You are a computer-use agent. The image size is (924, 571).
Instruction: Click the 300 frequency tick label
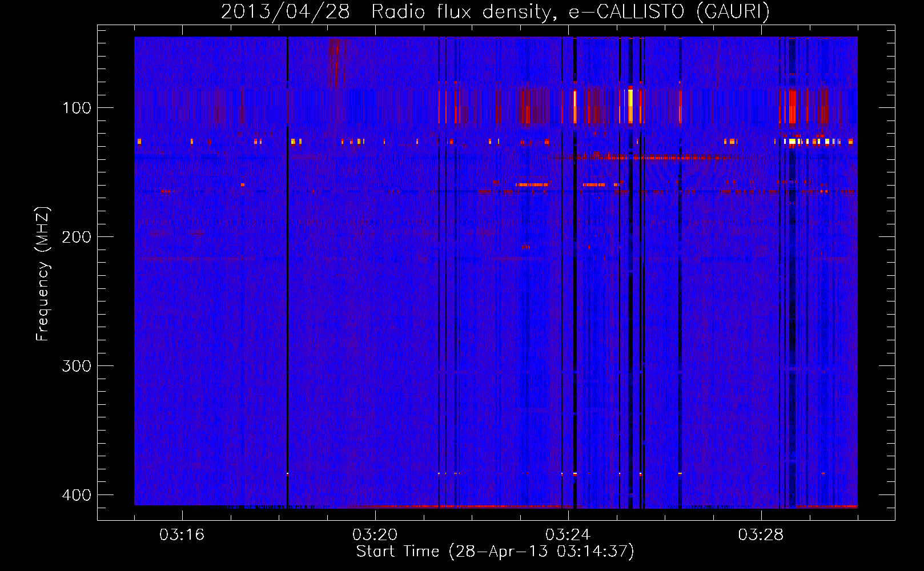pos(77,366)
